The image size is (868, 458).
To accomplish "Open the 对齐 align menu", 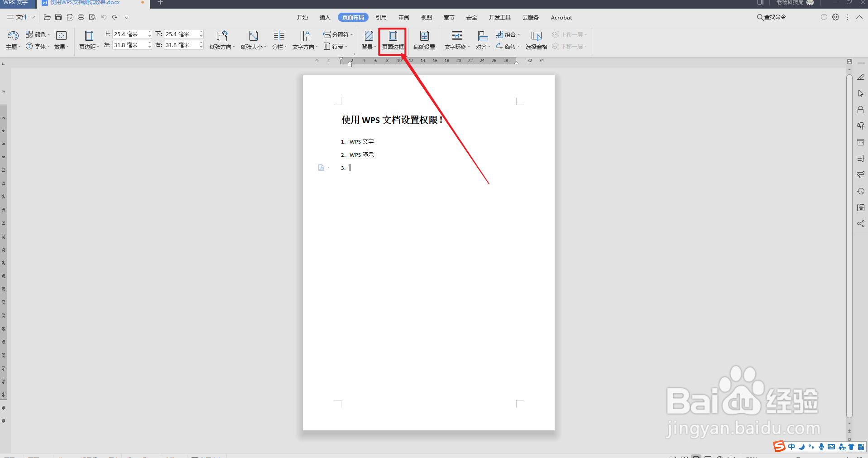I will (483, 40).
